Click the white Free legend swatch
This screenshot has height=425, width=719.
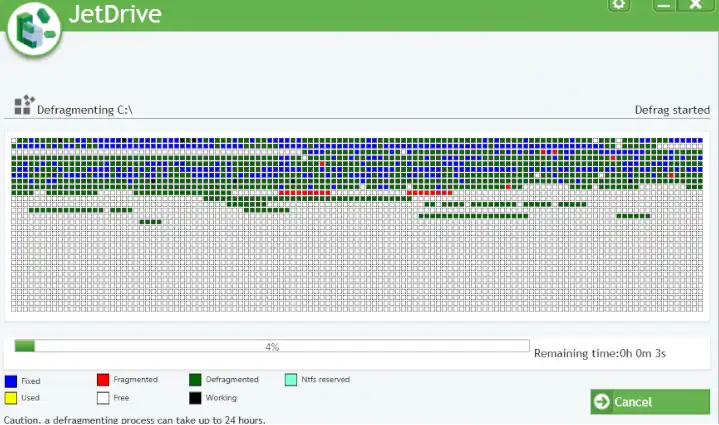(x=103, y=398)
